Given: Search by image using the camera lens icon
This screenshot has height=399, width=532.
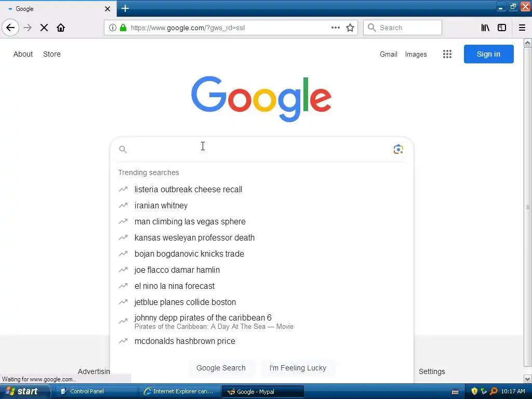Looking at the screenshot, I should pyautogui.click(x=398, y=149).
